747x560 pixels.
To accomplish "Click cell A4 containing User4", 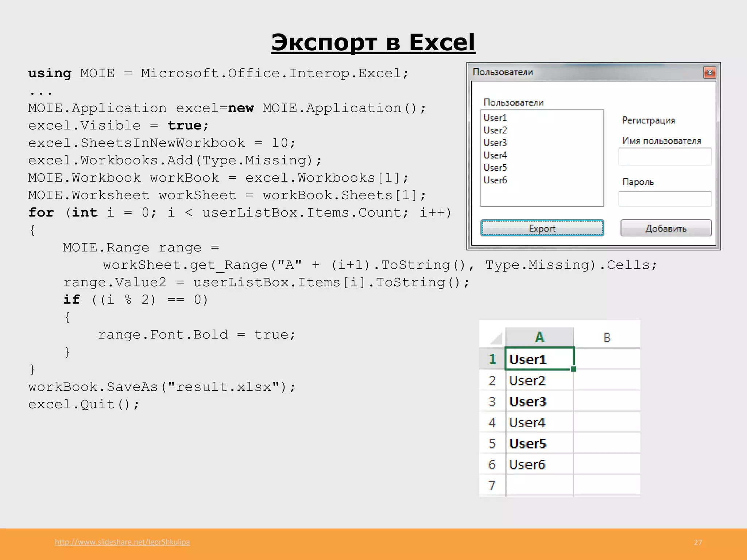I will point(539,422).
